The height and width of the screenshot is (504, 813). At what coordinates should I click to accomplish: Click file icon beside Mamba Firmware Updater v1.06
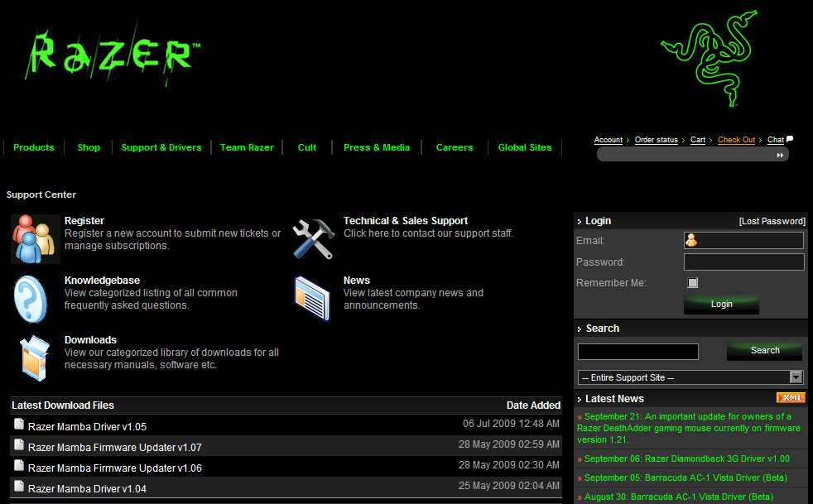[x=19, y=466]
